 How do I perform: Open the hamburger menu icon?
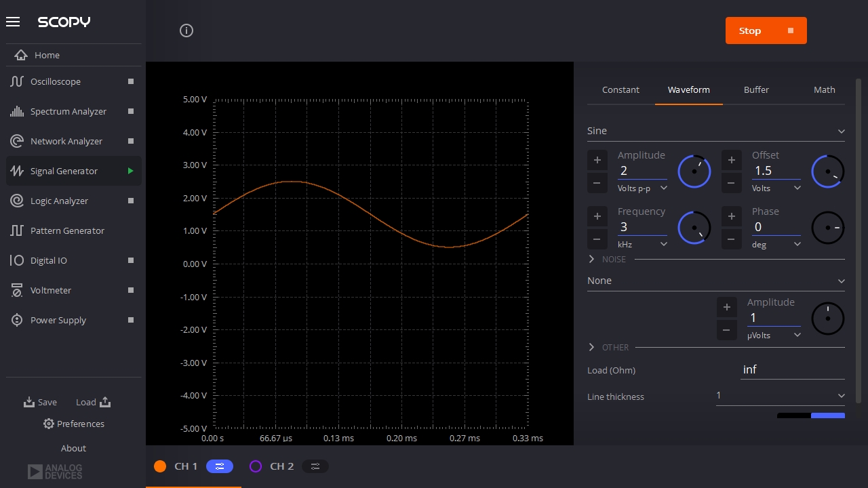13,22
